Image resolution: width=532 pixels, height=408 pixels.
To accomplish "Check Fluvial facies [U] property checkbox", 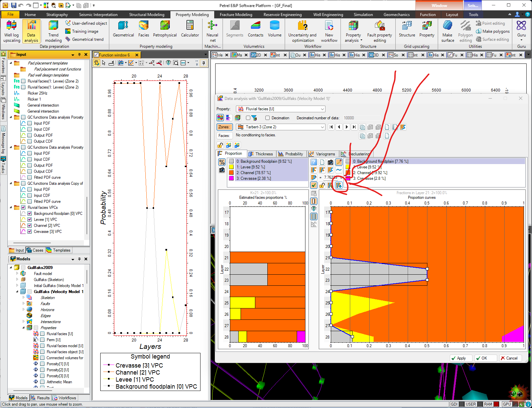I will 42,334.
